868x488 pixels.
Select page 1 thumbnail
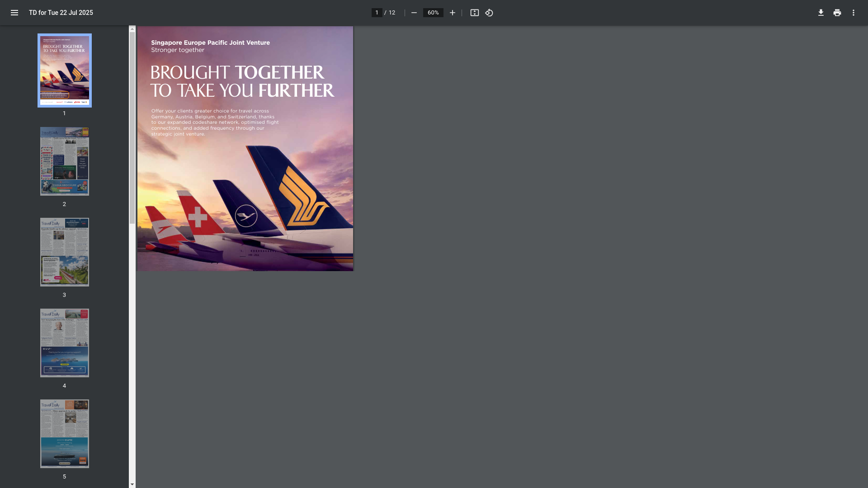65,70
